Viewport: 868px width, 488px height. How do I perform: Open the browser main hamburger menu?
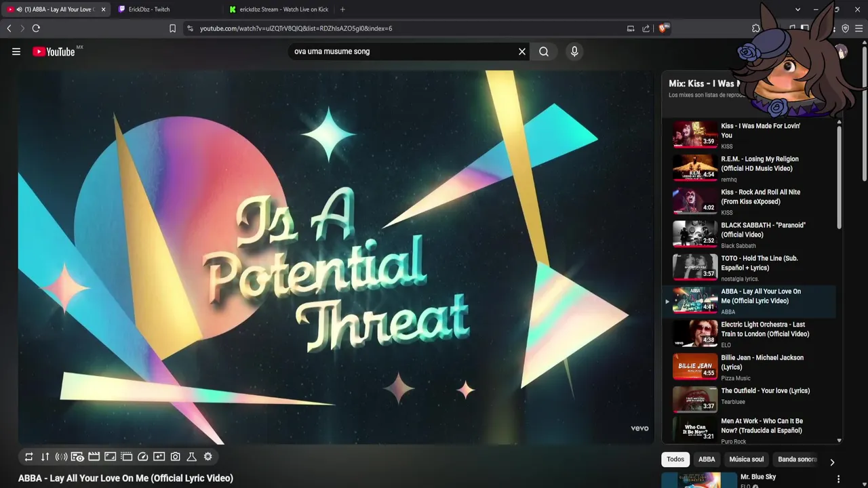point(859,28)
